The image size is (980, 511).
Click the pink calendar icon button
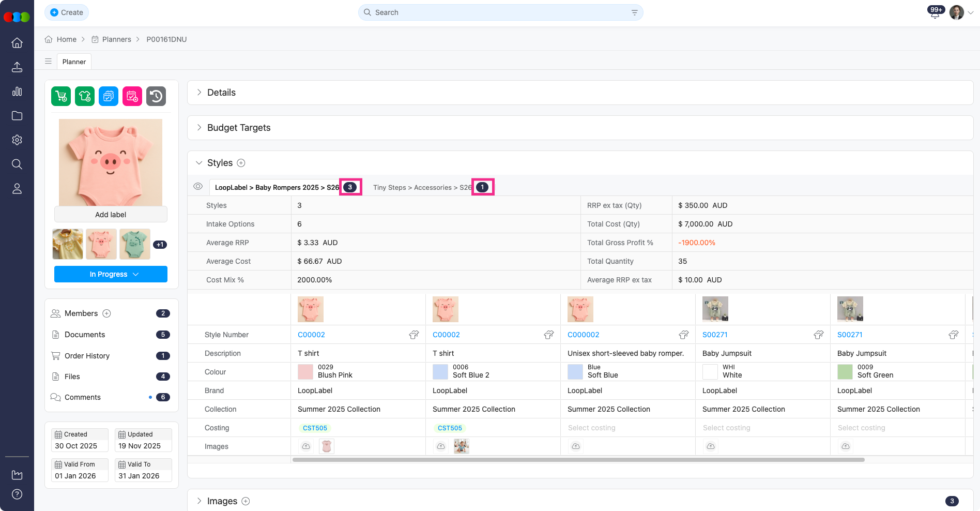(132, 96)
